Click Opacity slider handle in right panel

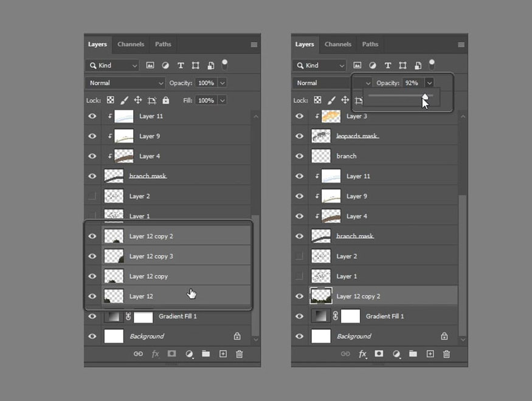(x=425, y=97)
